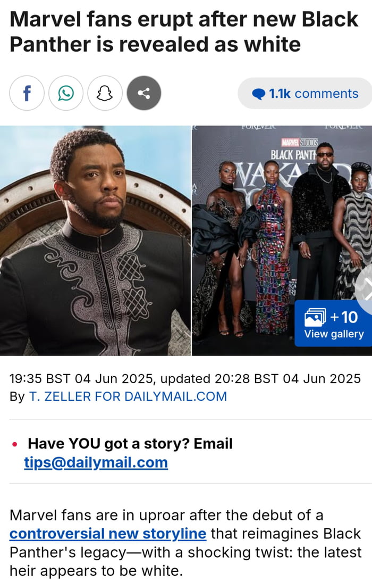Click the speech bubble comment icon
The image size is (372, 588).
[x=258, y=94]
